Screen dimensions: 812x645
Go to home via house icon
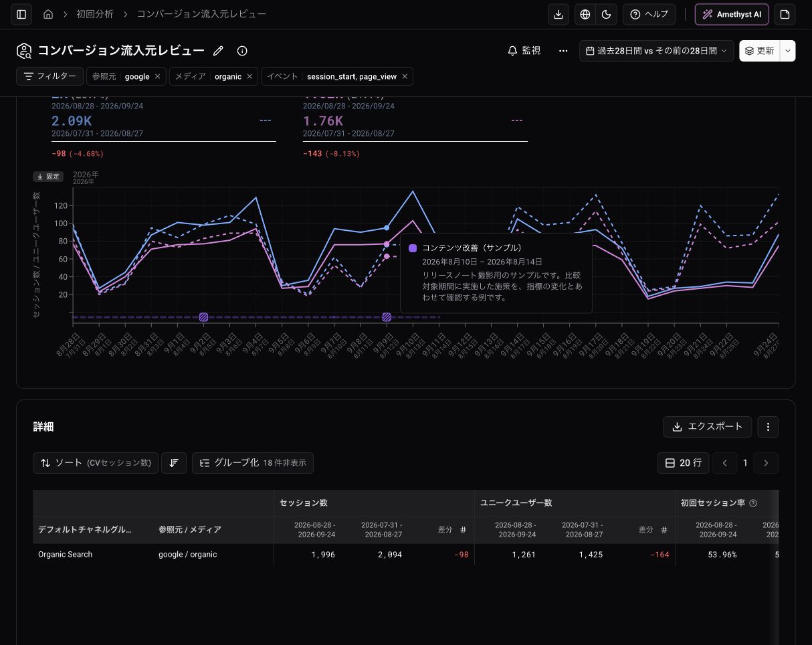pos(48,14)
